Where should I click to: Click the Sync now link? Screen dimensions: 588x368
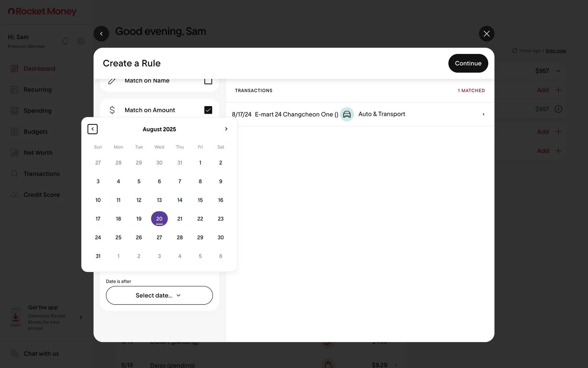tap(556, 51)
